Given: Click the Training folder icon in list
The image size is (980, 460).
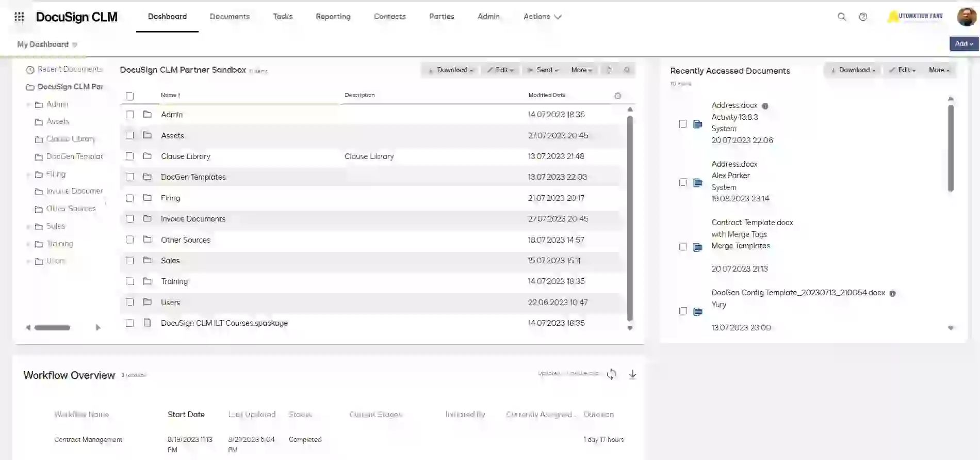Looking at the screenshot, I should [x=147, y=281].
